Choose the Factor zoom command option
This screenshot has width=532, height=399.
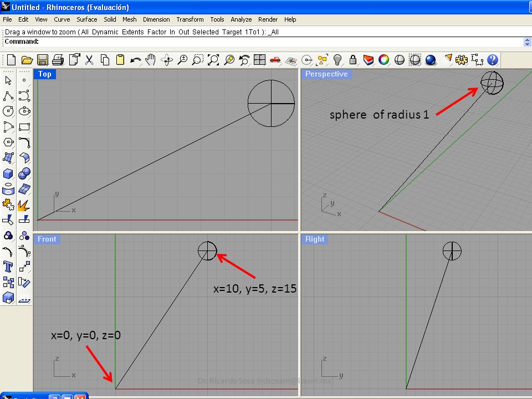tap(157, 32)
